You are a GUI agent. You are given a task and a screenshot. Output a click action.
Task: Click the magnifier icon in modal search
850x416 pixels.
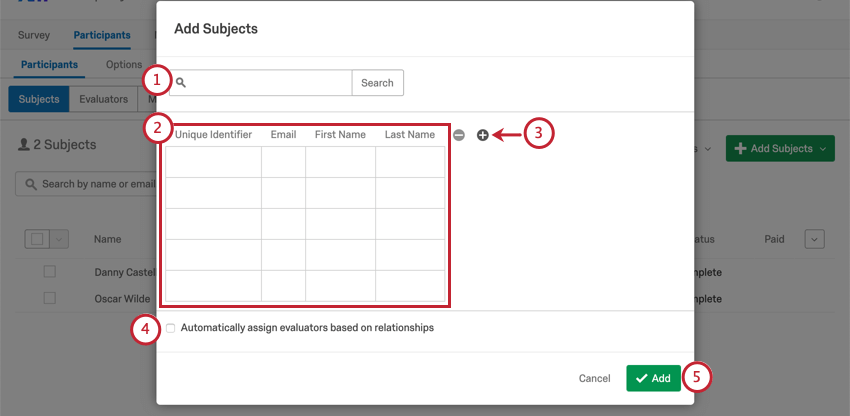pos(181,83)
